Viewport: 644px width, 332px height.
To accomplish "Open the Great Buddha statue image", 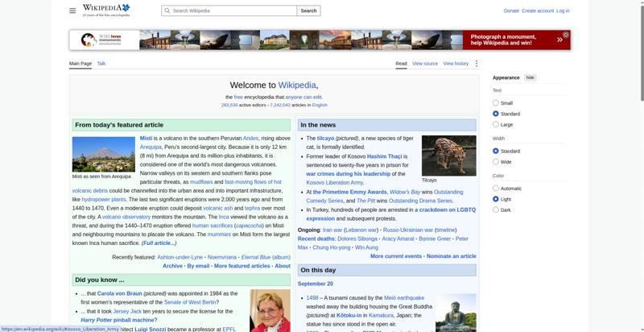I will (x=456, y=313).
